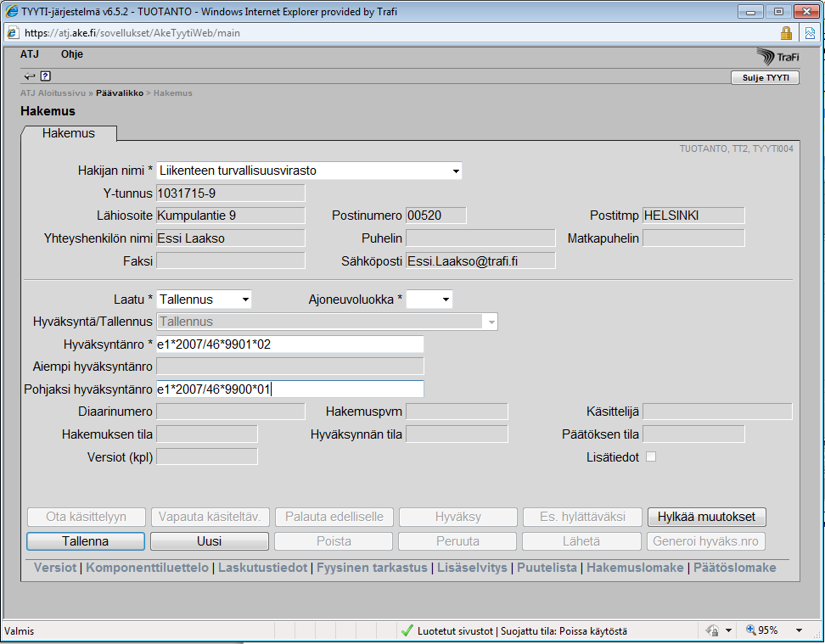Image resolution: width=825 pixels, height=644 pixels.
Task: Click the Yhteyshenkilön nimi field
Action: point(231,238)
